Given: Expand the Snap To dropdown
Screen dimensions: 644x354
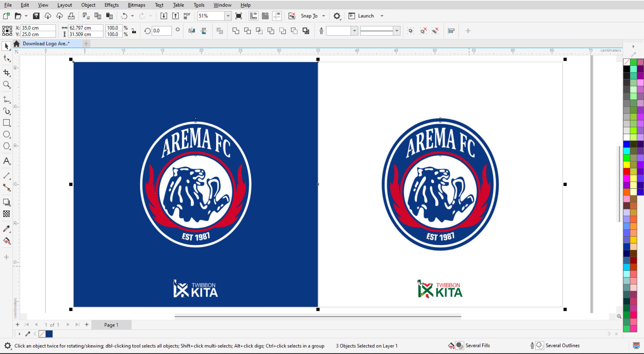Looking at the screenshot, I should pyautogui.click(x=324, y=16).
